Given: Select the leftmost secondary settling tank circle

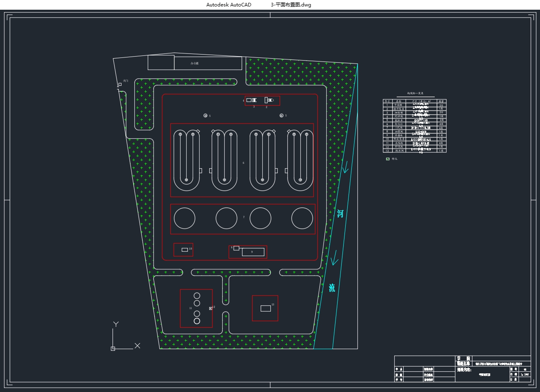Looking at the screenshot, I should click(x=185, y=218).
